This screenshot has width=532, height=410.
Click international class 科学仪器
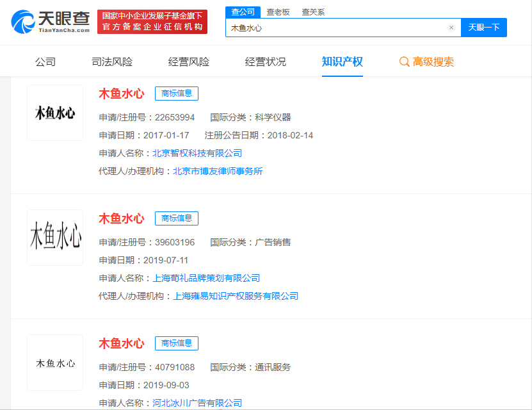click(273, 117)
